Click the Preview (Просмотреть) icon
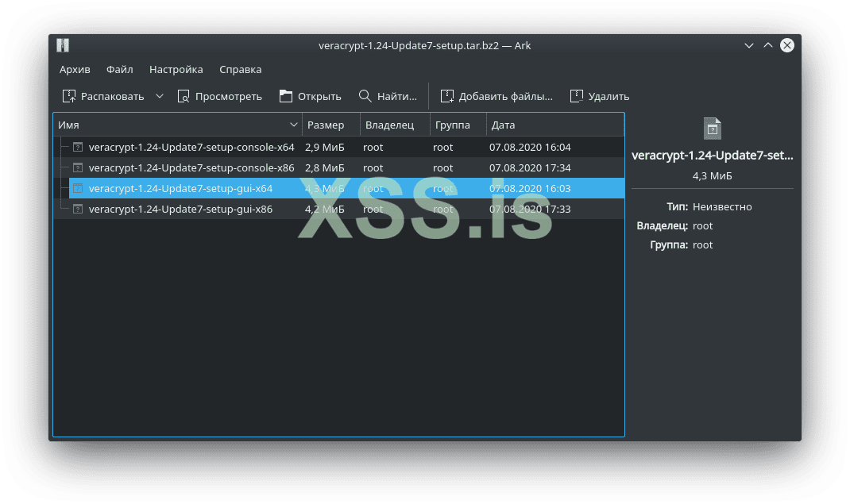 click(x=184, y=96)
